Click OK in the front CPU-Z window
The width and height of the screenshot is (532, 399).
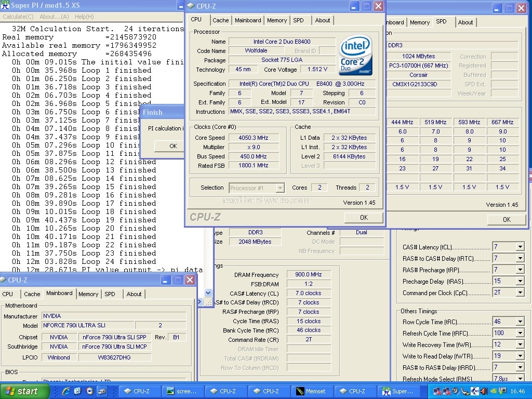click(x=364, y=218)
